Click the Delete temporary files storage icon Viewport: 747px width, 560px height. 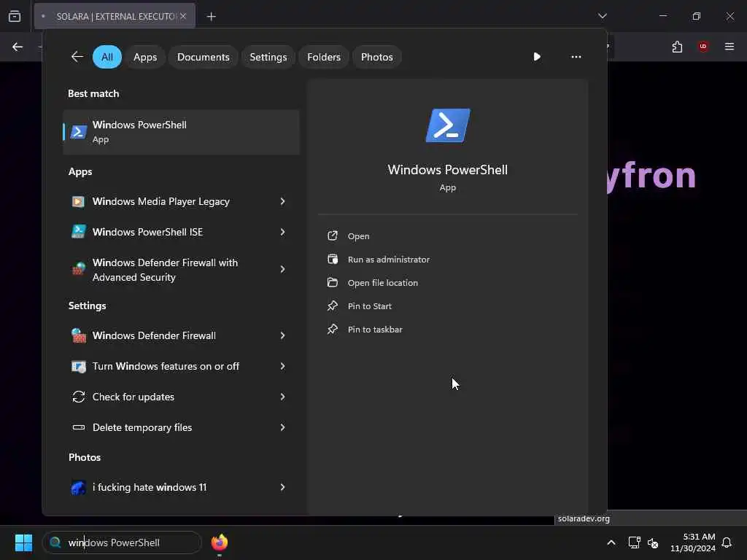79,427
